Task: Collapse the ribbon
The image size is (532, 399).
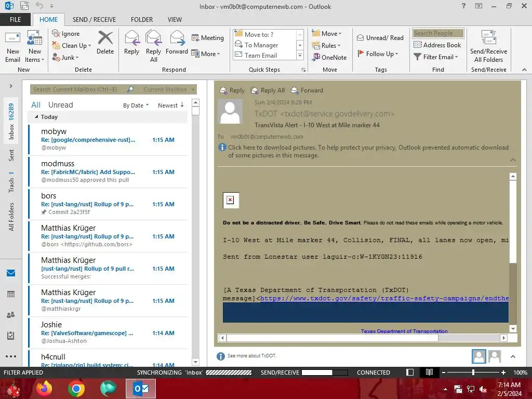Action: tap(524, 70)
